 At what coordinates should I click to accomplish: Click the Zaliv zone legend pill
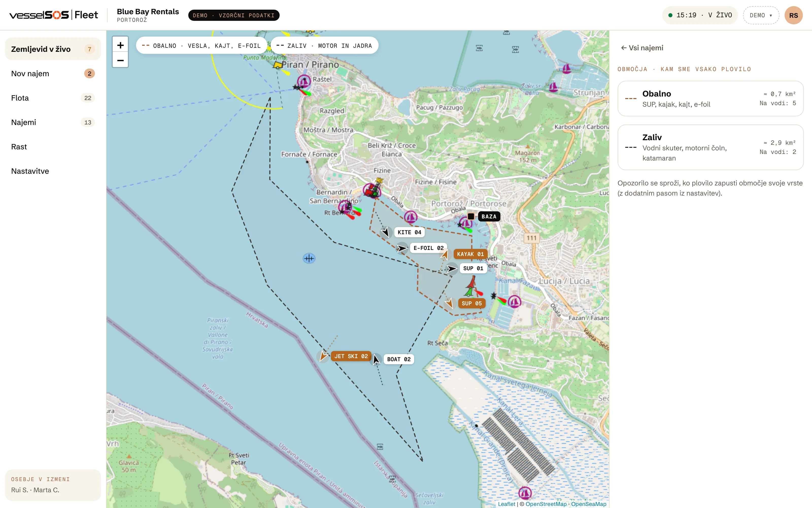coord(324,45)
